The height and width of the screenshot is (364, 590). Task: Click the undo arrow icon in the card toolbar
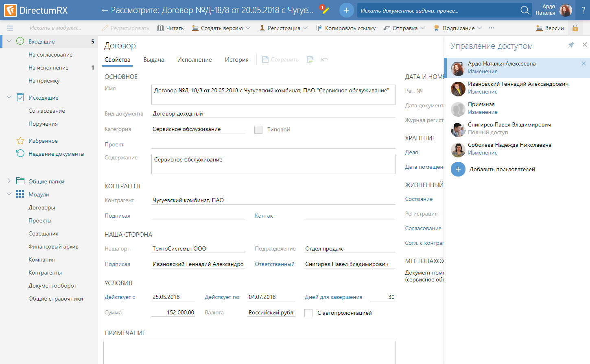pos(324,59)
